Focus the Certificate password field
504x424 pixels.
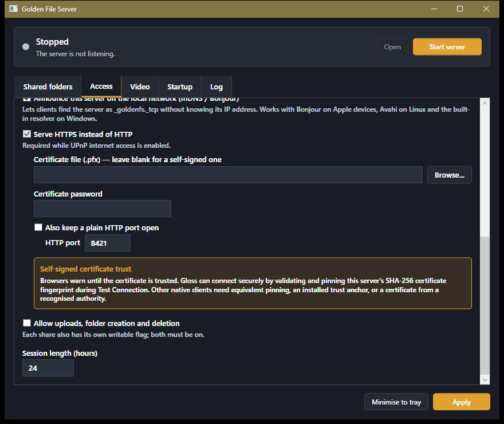point(103,209)
